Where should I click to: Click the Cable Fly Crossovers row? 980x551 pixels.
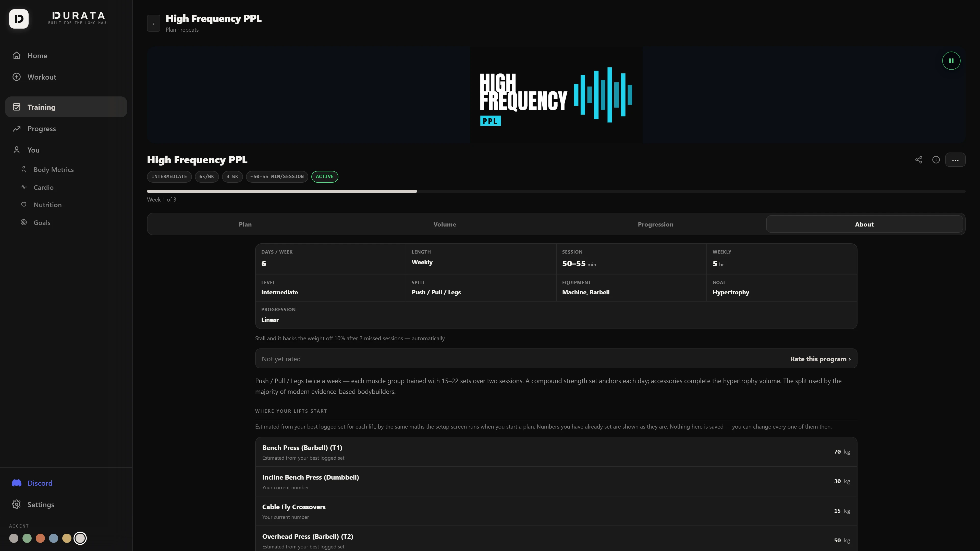556,511
